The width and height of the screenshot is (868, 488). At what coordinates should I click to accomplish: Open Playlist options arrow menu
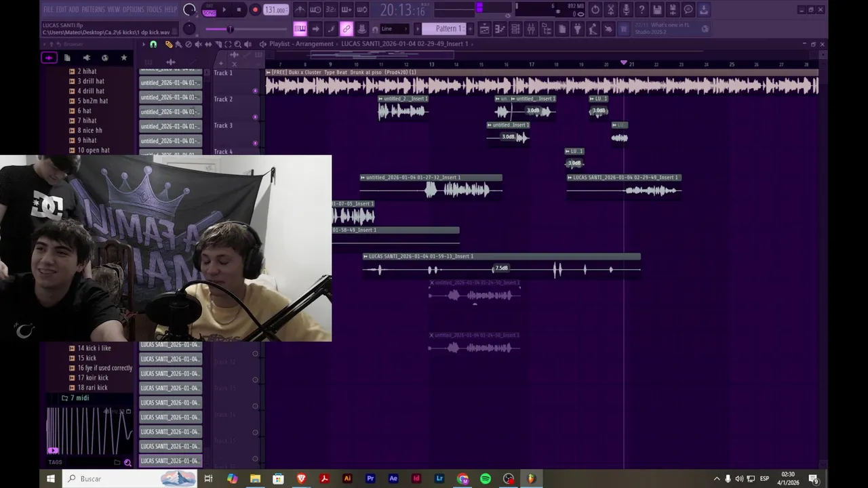(x=143, y=44)
